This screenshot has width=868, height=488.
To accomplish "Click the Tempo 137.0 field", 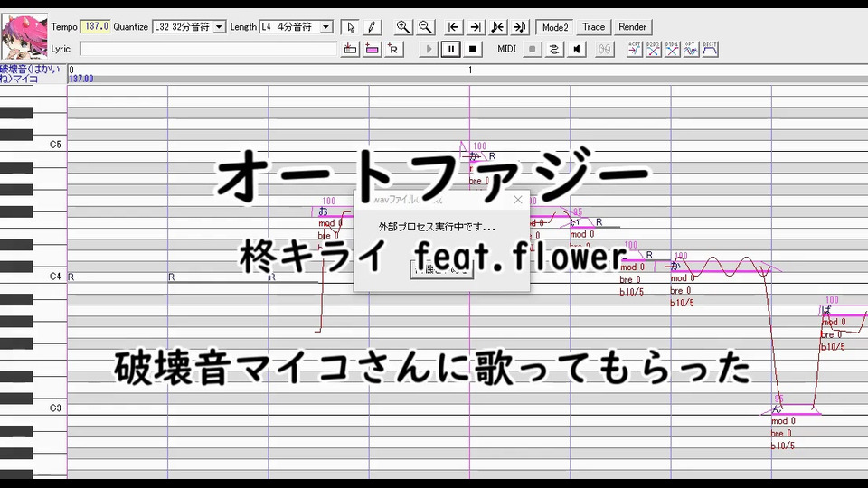I will pyautogui.click(x=96, y=26).
